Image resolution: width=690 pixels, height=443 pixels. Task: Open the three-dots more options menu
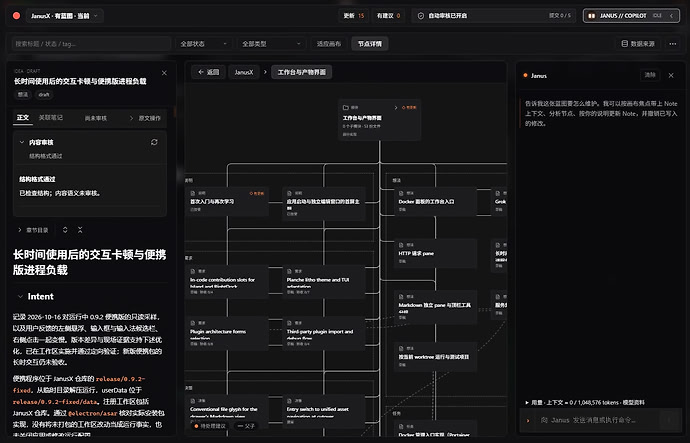[x=673, y=44]
